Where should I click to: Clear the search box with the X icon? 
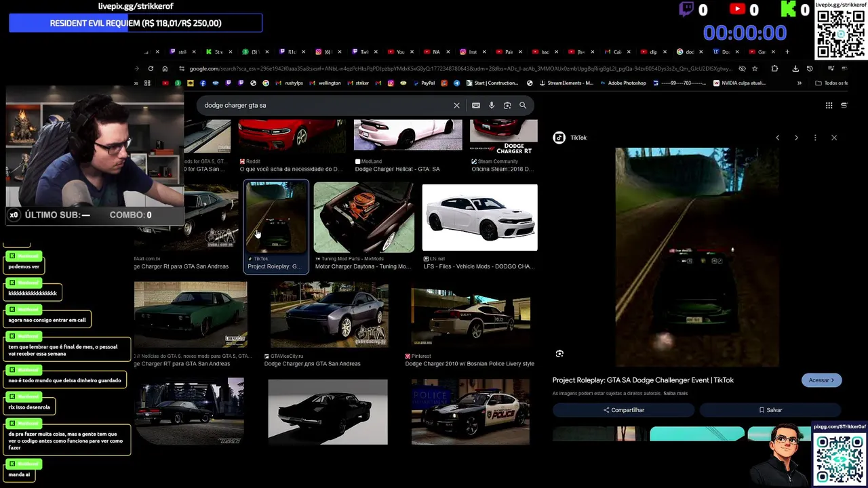click(456, 105)
